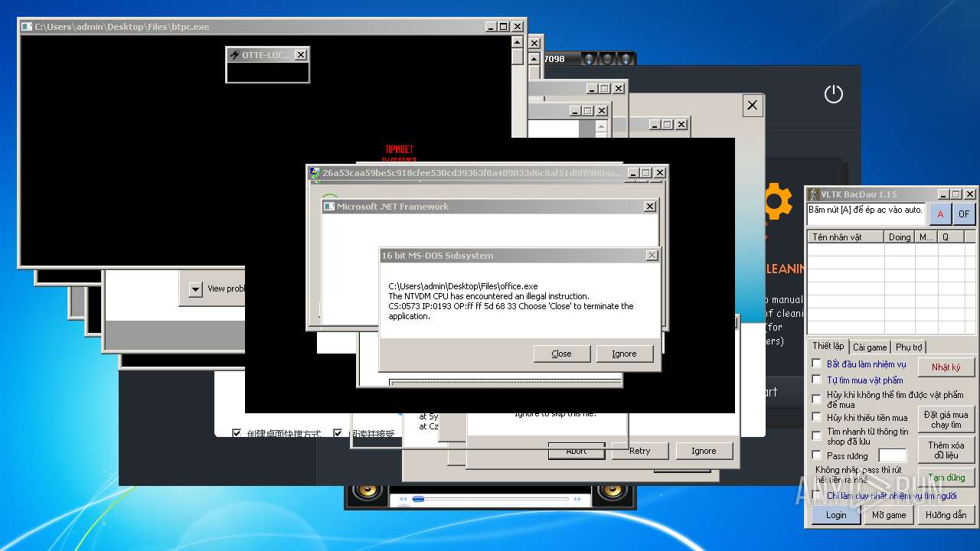Toggle Tìm nhanh từ thông tin shop checkbox
The height and width of the screenshot is (551, 980).
click(x=817, y=435)
